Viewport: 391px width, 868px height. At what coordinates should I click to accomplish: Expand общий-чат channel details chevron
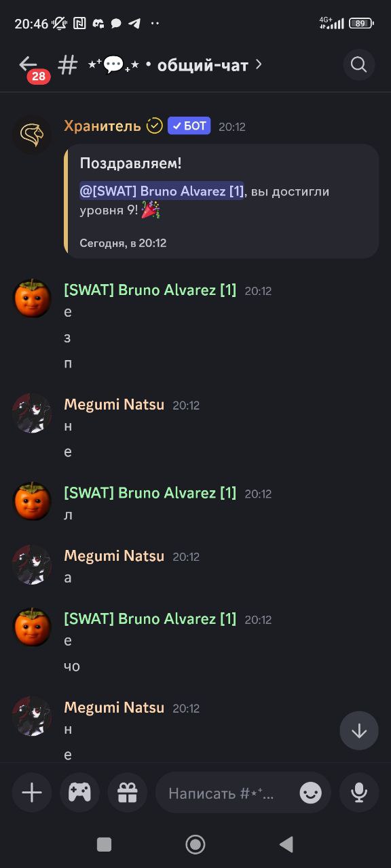click(x=259, y=64)
